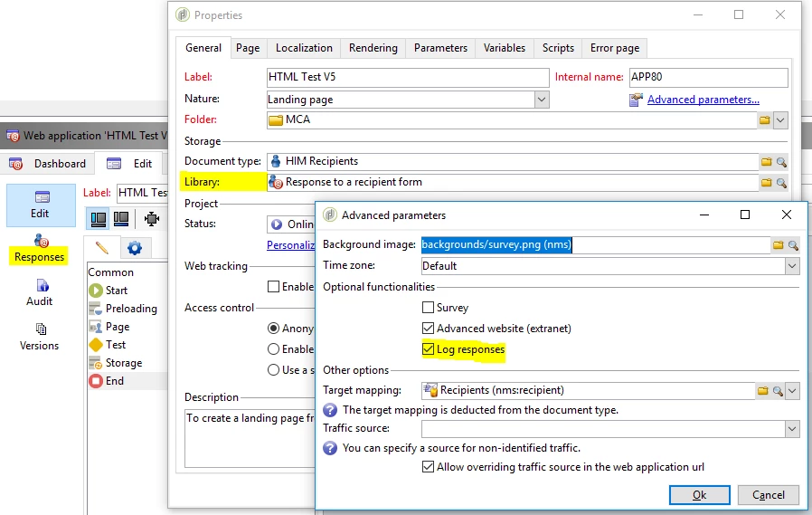Open the Nature dropdown
This screenshot has width=812, height=515.
(542, 100)
